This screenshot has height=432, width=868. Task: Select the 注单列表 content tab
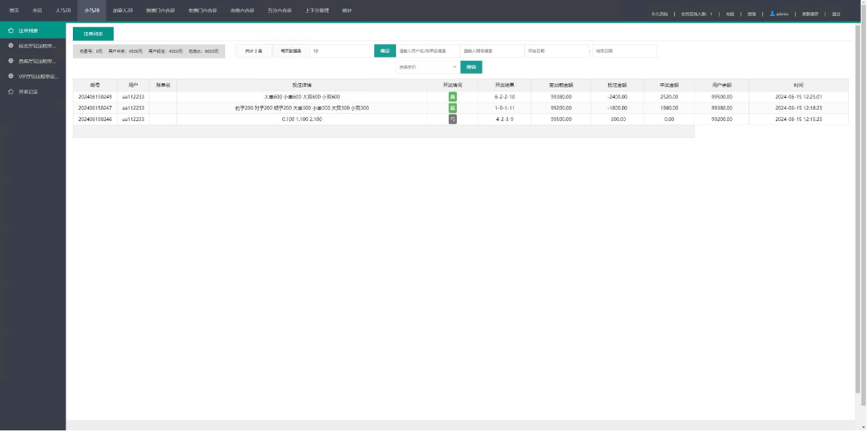(x=93, y=34)
